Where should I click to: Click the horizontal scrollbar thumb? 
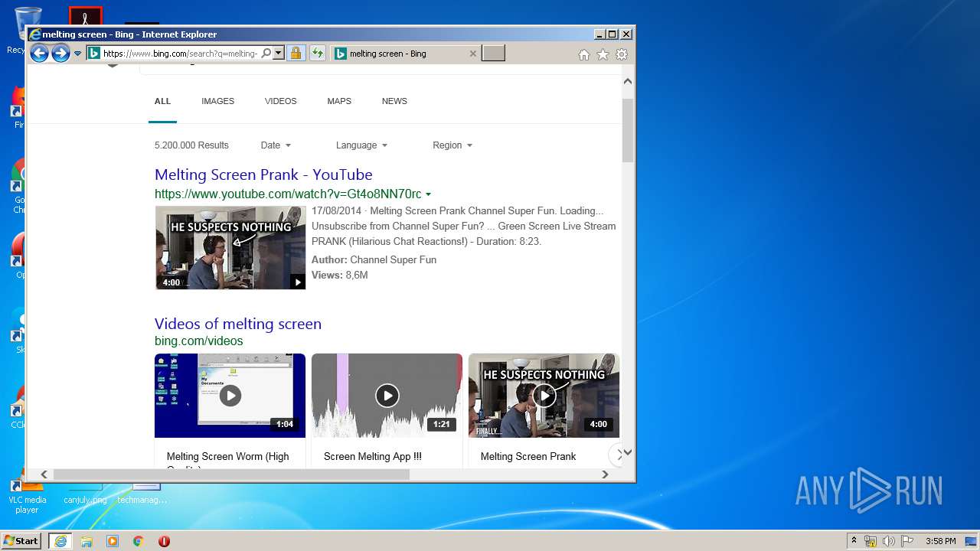click(231, 474)
